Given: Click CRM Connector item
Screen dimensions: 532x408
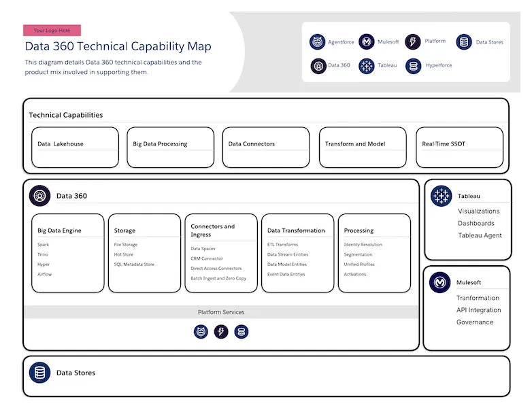Looking at the screenshot, I should pyautogui.click(x=207, y=258).
